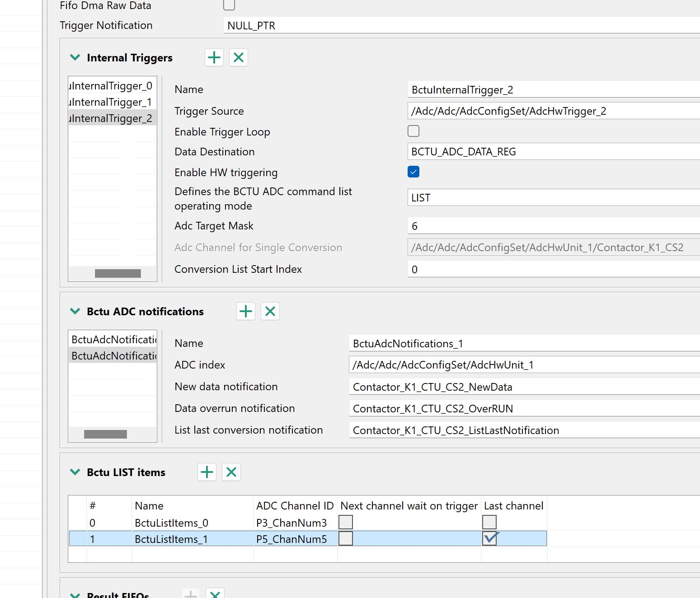Disable the Enable HW triggering checkbox
This screenshot has height=598, width=700.
coord(413,172)
